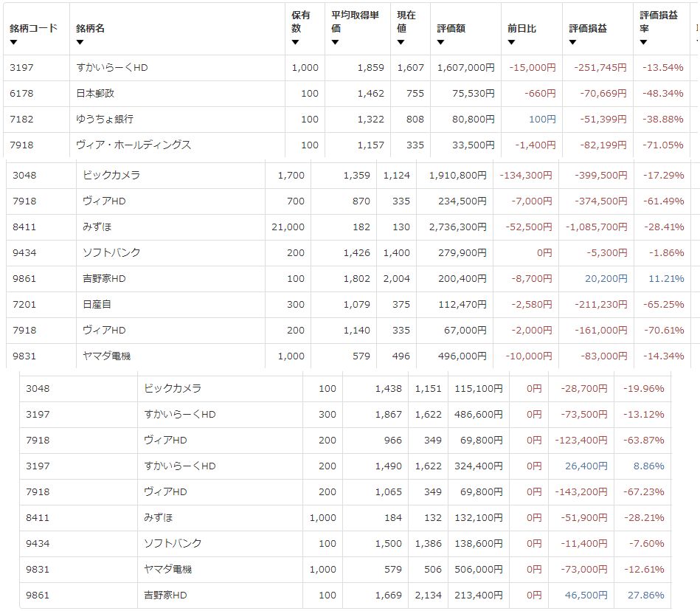Click the 日産自 stock name
700x611 pixels.
96,304
